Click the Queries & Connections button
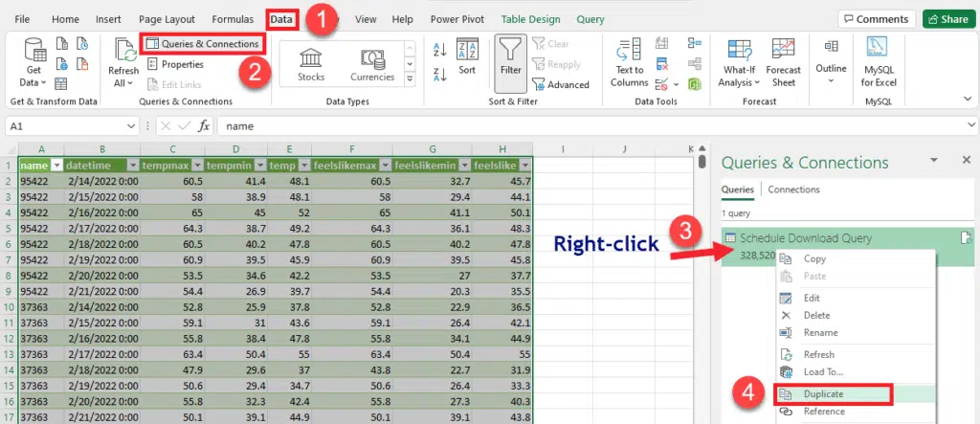The image size is (980, 424). click(x=202, y=43)
